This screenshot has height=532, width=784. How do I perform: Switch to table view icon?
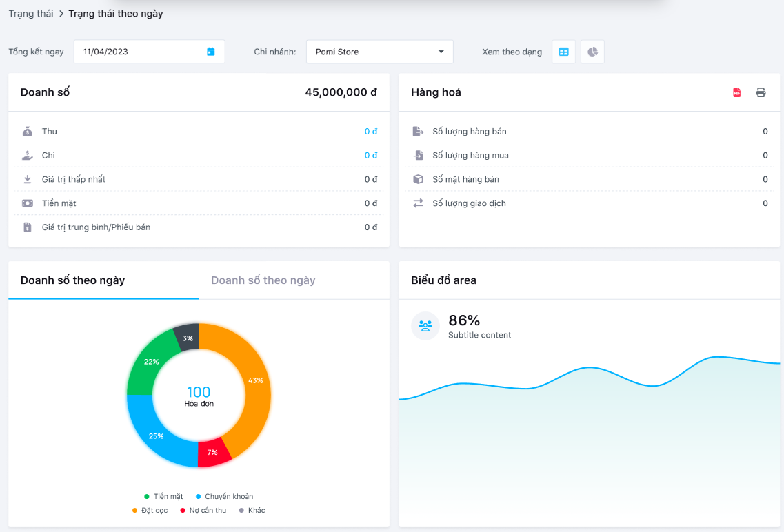coord(563,52)
